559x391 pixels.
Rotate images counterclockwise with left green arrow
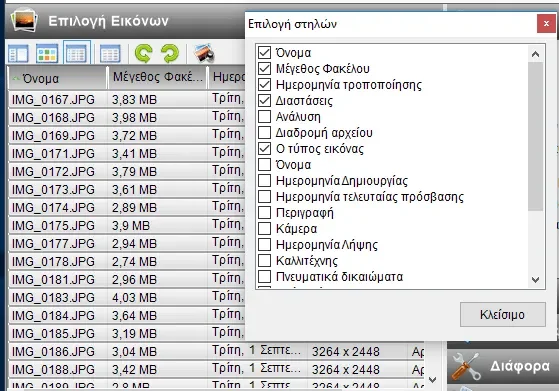tap(144, 53)
